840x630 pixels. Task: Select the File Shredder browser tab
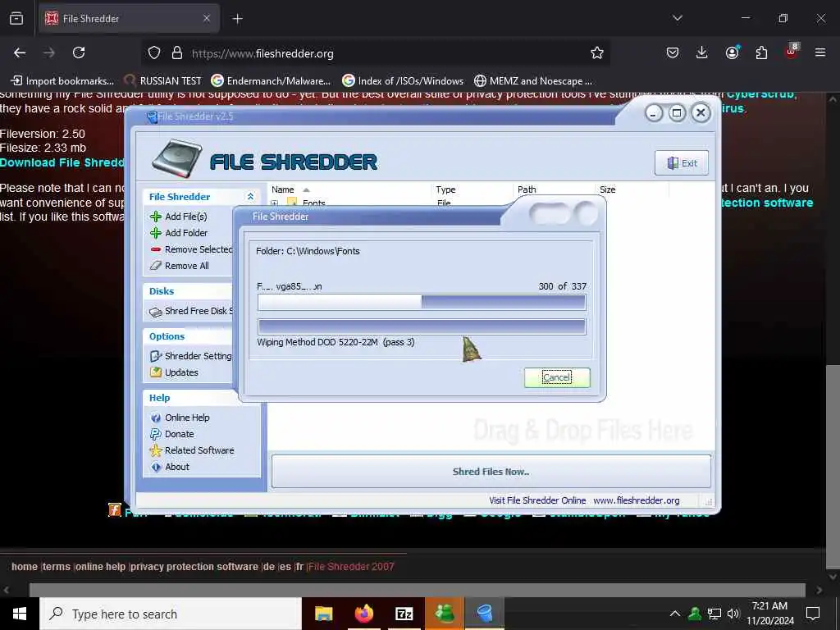point(129,19)
